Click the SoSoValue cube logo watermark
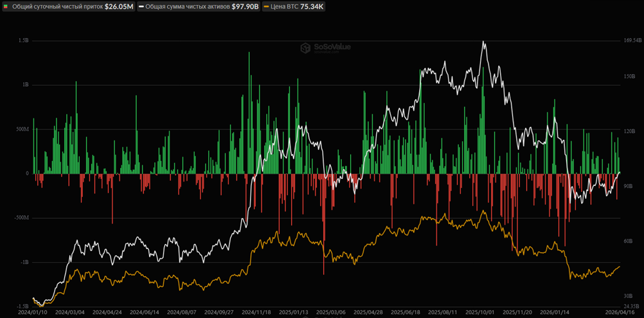The image size is (644, 318). coord(306,47)
